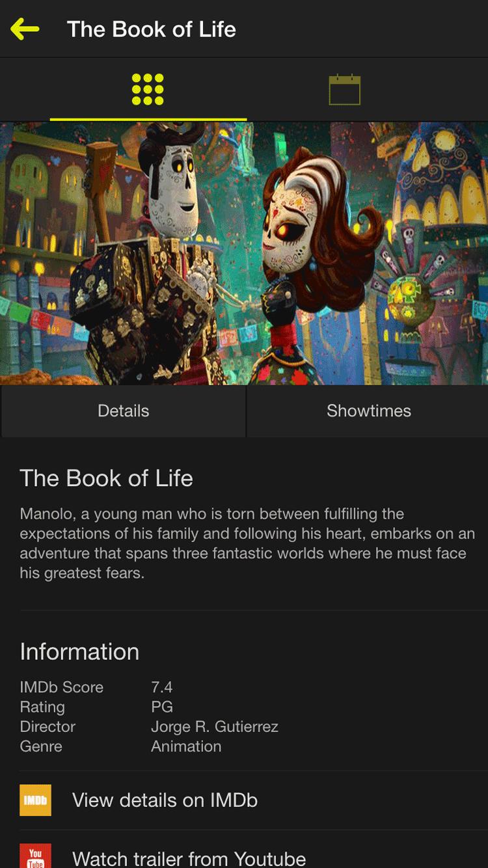
Task: Switch to the Showtimes tab
Action: tap(368, 411)
